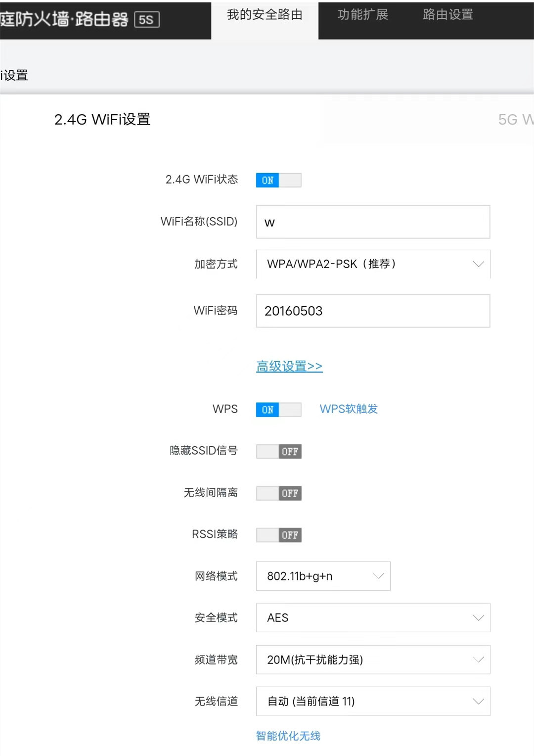This screenshot has width=534, height=756.
Task: Select the 路由设置 tab
Action: tap(446, 15)
